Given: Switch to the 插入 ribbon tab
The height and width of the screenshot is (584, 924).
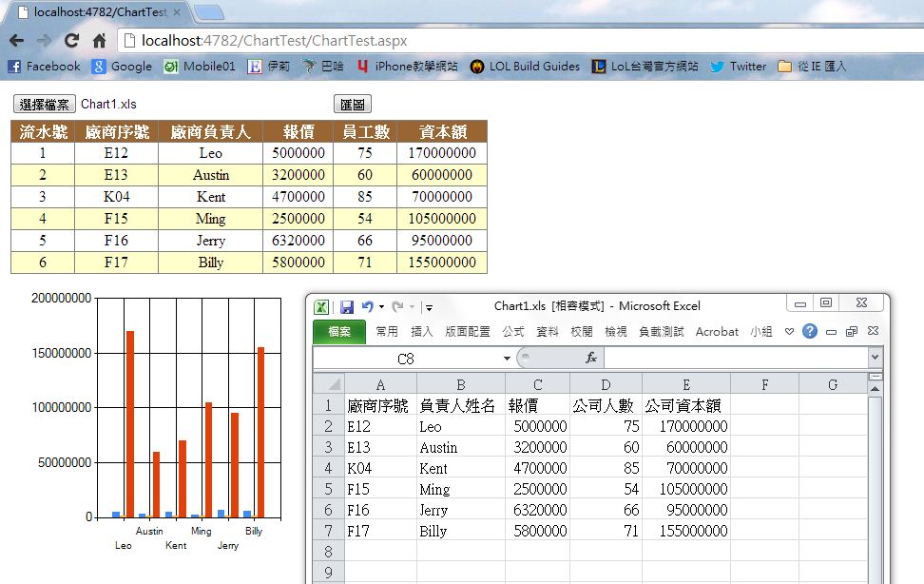Looking at the screenshot, I should click(x=421, y=332).
